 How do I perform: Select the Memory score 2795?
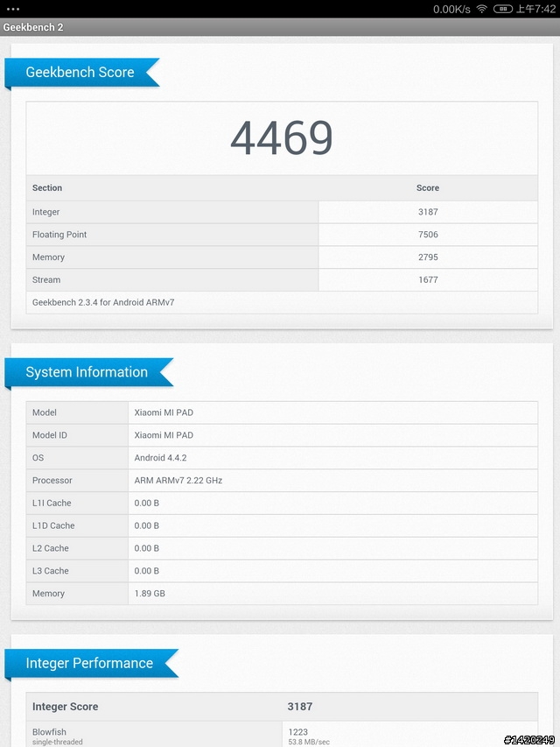coord(428,257)
